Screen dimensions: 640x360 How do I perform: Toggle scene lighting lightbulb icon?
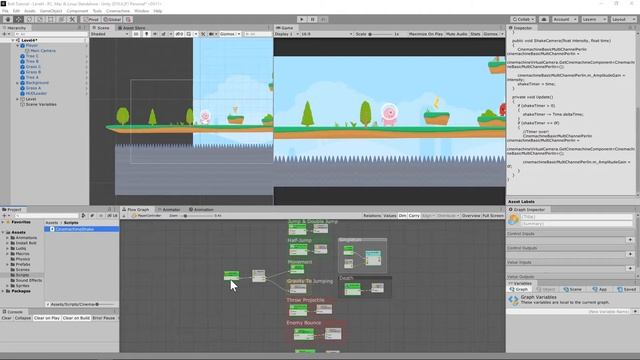[147, 34]
